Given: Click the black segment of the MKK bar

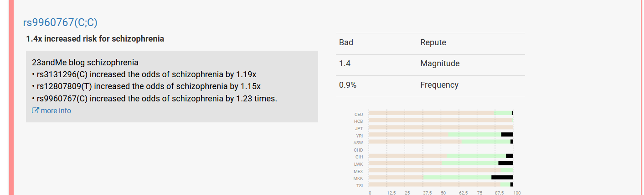Looking at the screenshot, I should coord(502,178).
